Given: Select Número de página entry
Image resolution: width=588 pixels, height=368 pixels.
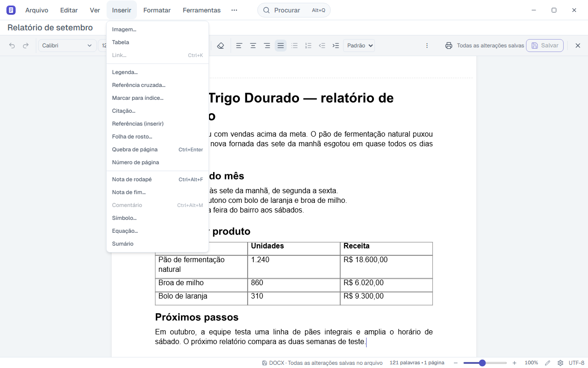Looking at the screenshot, I should tap(158, 162).
